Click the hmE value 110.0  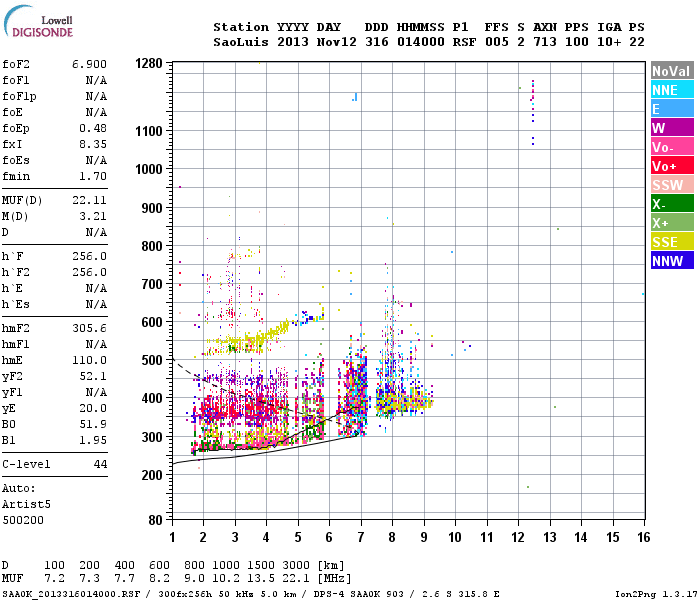pyautogui.click(x=89, y=360)
